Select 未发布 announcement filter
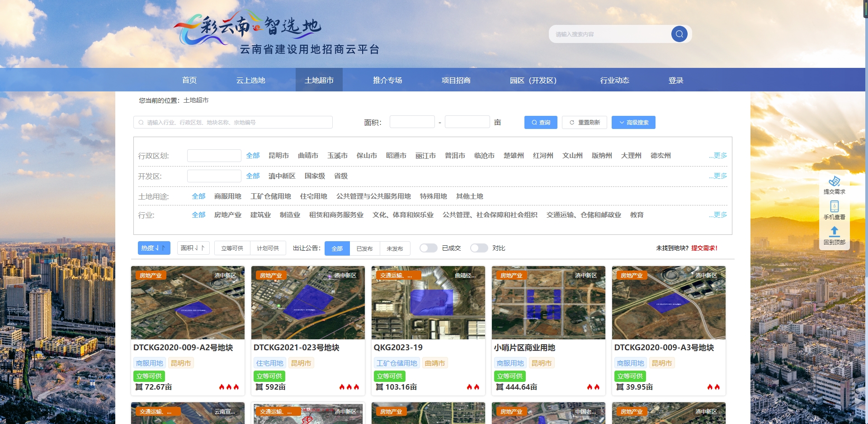The image size is (868, 424). [395, 248]
